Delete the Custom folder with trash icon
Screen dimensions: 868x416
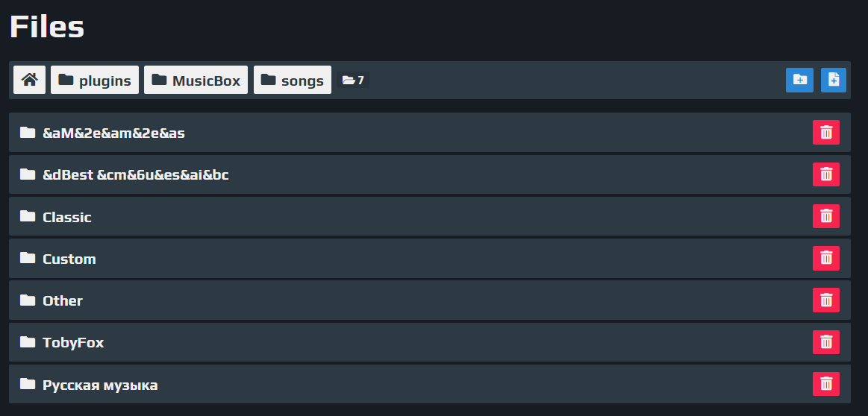(x=826, y=259)
